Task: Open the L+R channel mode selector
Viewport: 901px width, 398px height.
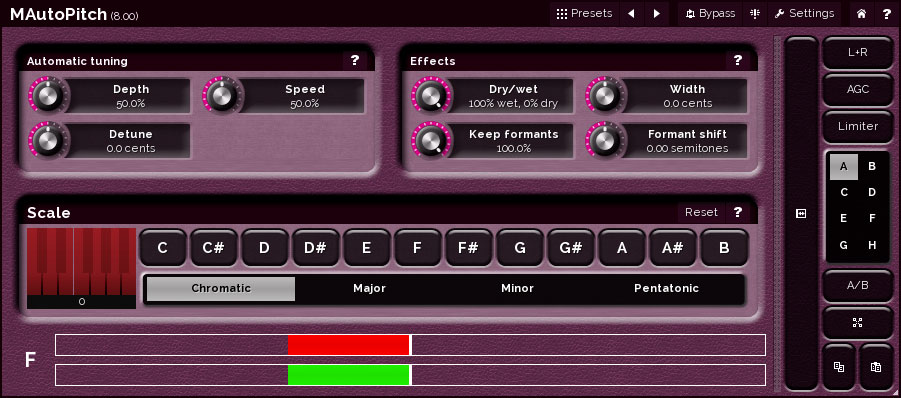Action: pyautogui.click(x=857, y=52)
